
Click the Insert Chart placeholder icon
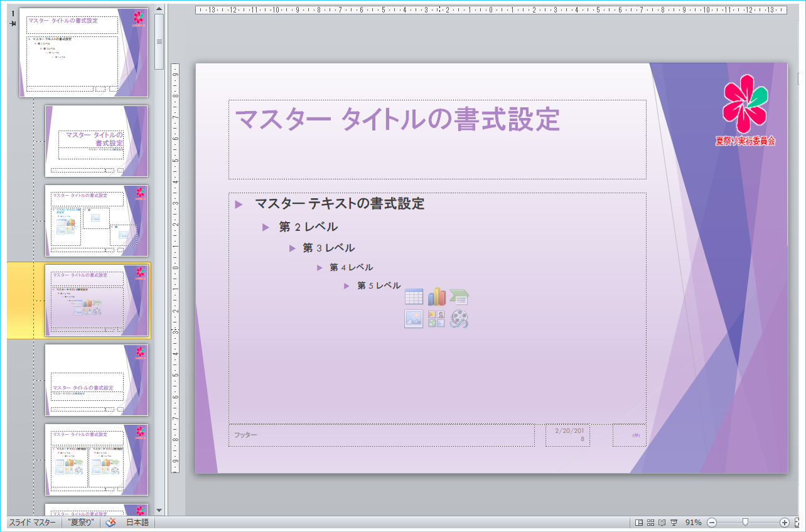coord(436,297)
